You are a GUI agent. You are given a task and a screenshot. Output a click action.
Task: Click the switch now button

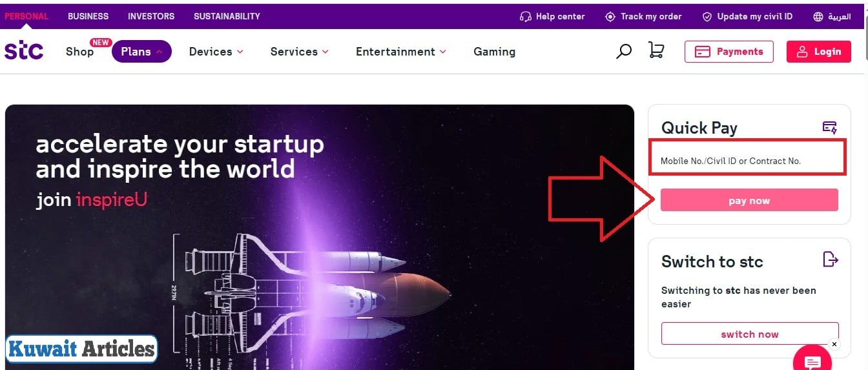[x=749, y=334]
